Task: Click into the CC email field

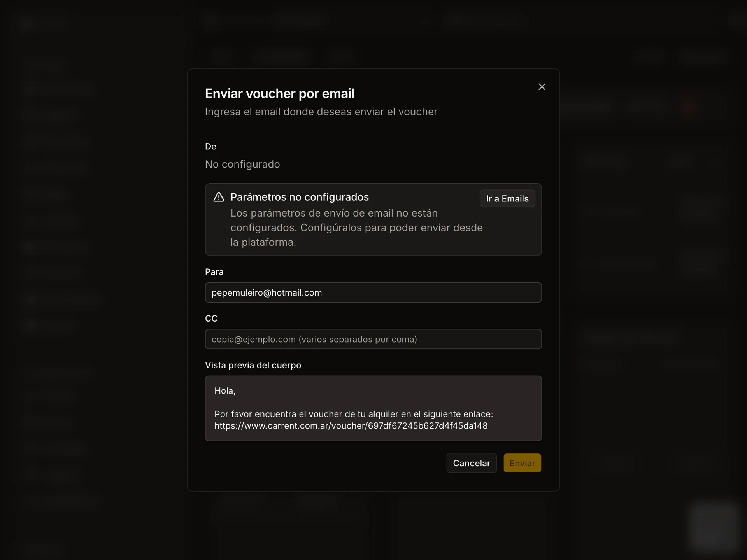Action: pos(373,339)
